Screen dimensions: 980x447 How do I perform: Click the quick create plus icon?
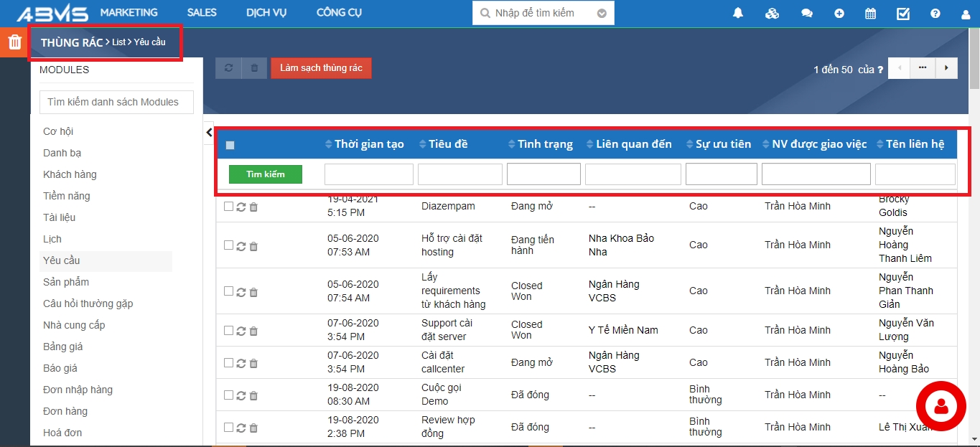pyautogui.click(x=839, y=13)
